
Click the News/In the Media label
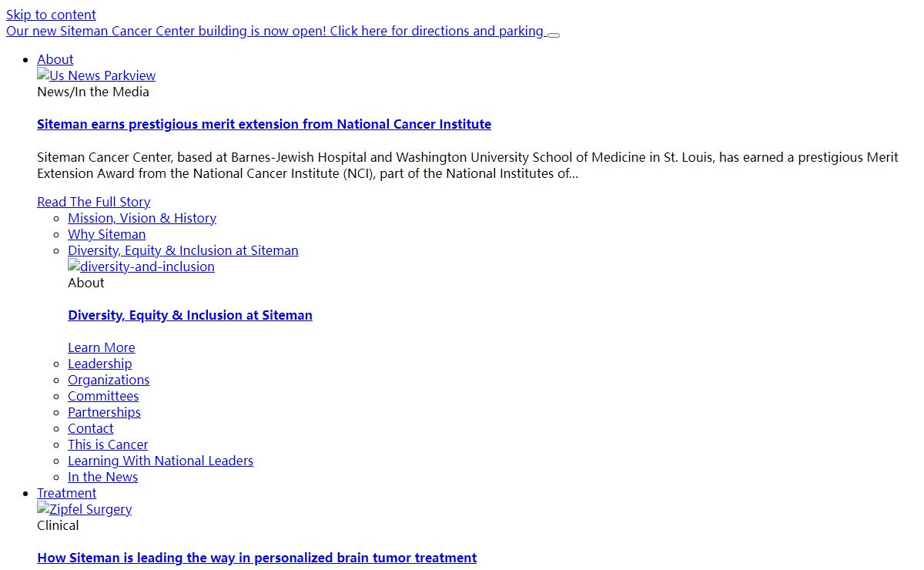tap(93, 92)
